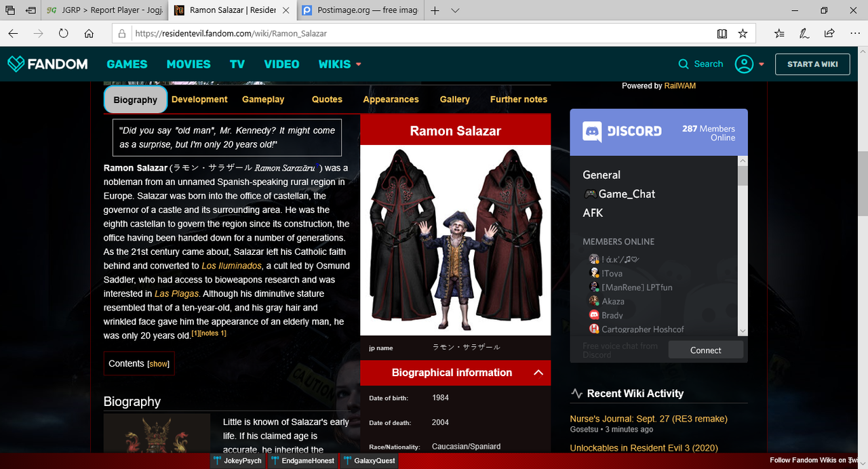Click START A WIKI button
Image resolution: width=868 pixels, height=469 pixels.
pyautogui.click(x=812, y=64)
